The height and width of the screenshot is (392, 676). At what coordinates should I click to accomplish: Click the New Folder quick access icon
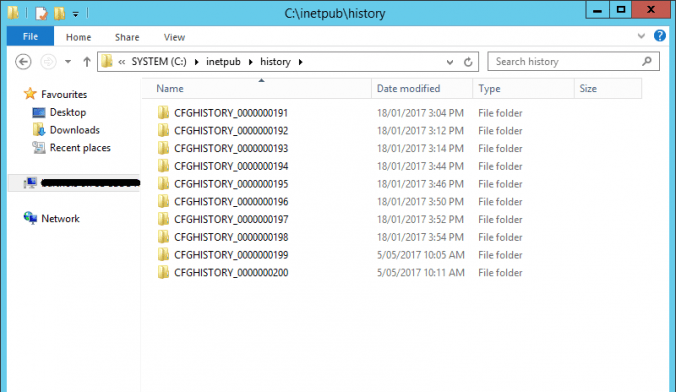pyautogui.click(x=59, y=13)
